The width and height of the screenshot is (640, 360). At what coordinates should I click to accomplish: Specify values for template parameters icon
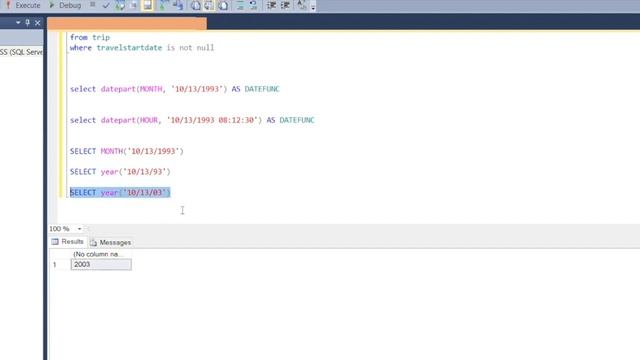(x=301, y=5)
